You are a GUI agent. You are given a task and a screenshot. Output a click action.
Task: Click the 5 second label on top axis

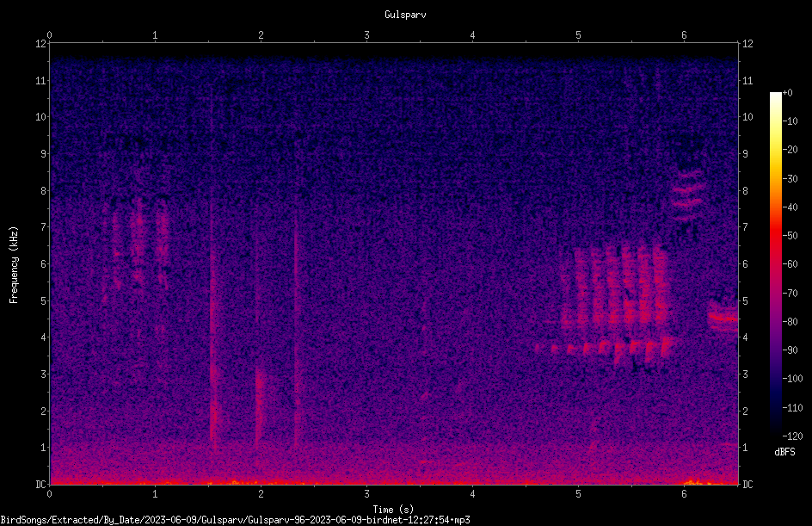578,35
